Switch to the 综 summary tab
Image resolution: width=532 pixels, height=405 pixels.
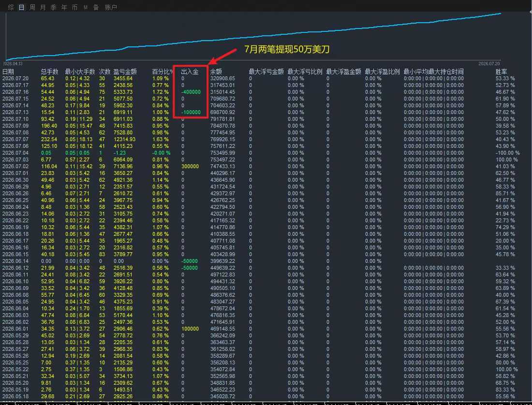(x=11, y=7)
